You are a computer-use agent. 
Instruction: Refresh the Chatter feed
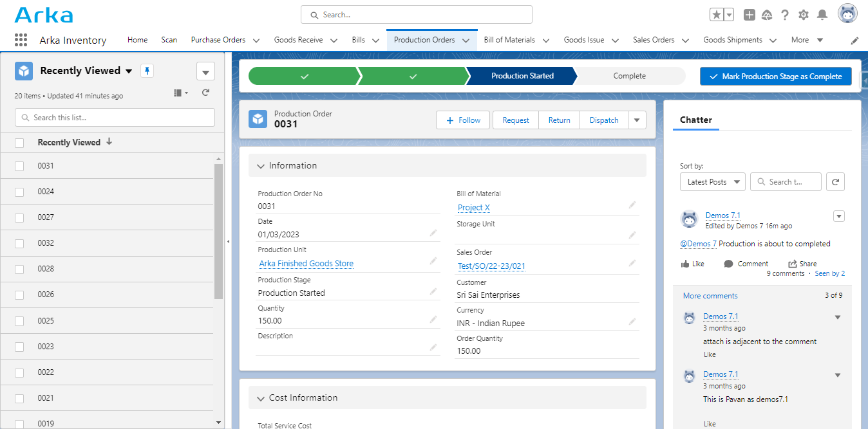tap(835, 181)
